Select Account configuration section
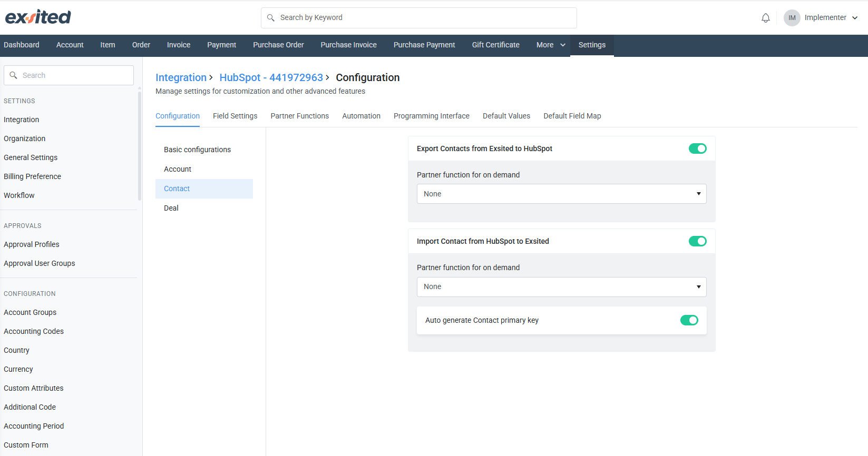 coord(204,169)
